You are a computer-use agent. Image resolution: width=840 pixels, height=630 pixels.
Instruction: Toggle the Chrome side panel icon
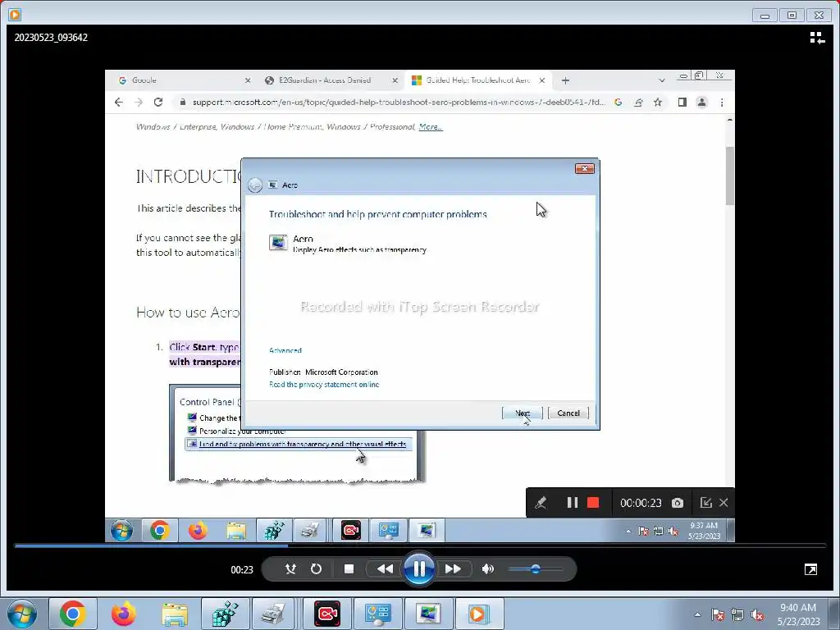point(682,103)
